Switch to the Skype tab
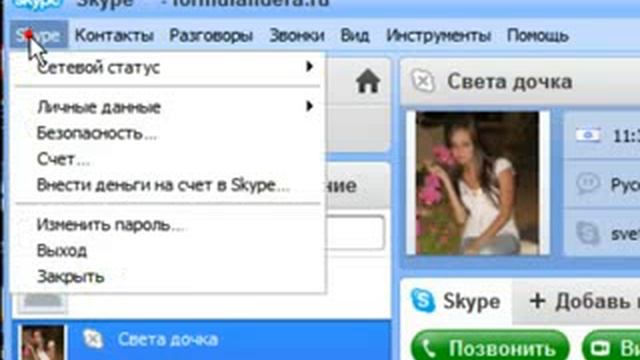This screenshot has width=640, height=360. pos(456,301)
